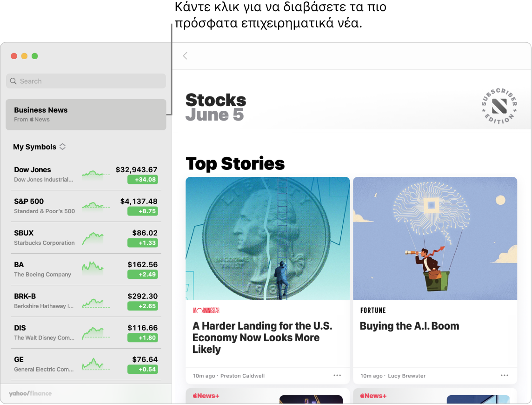The height and width of the screenshot is (405, 532).
Task: Click the Subscriber Edition News badge
Action: tap(499, 107)
